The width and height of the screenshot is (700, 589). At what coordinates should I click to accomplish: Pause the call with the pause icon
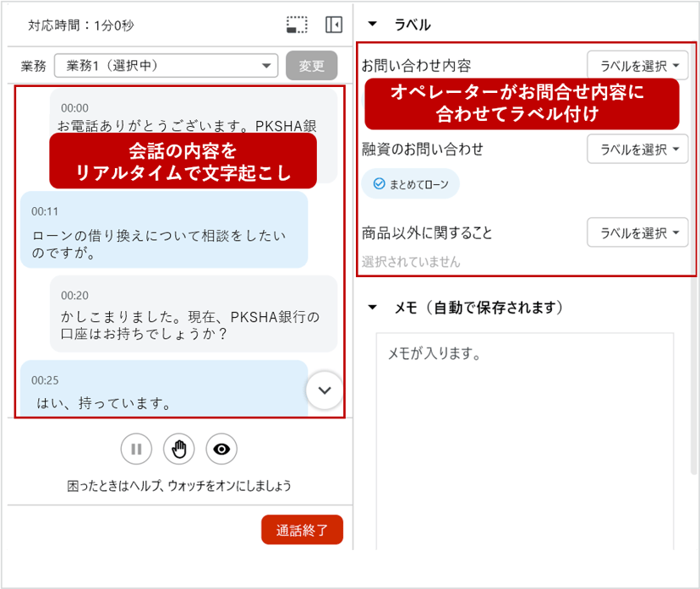[135, 450]
